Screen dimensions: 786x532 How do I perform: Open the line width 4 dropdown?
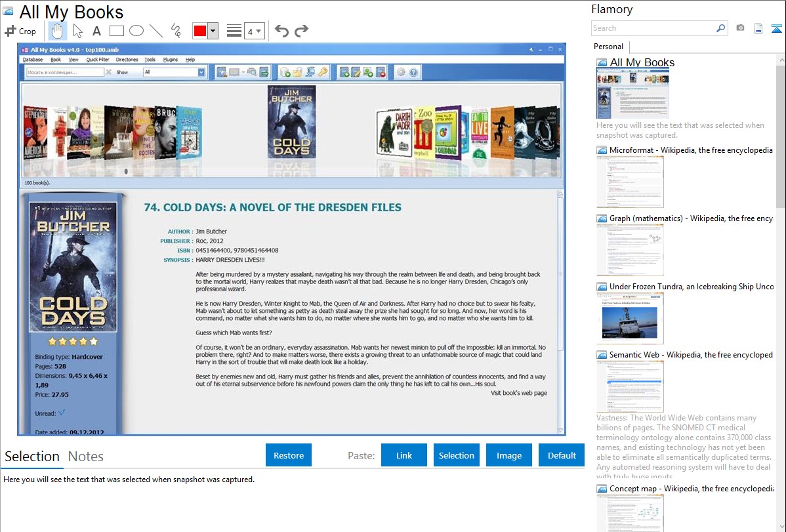[x=255, y=31]
